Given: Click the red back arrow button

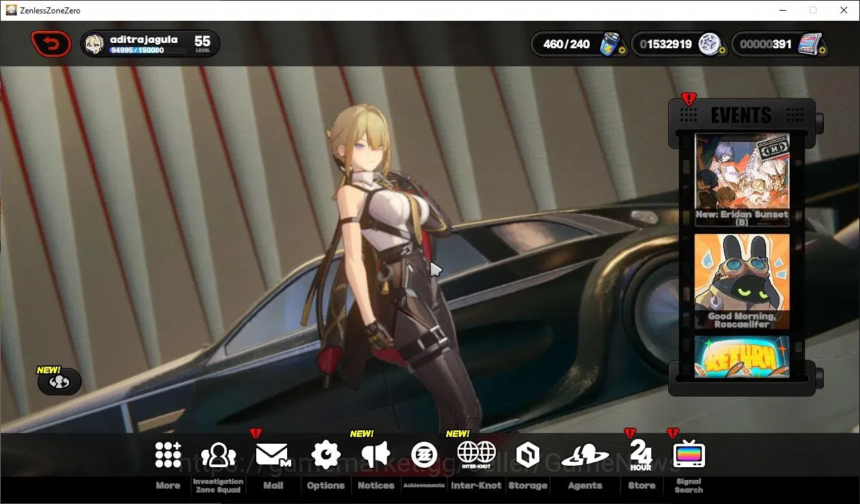Looking at the screenshot, I should click(51, 44).
